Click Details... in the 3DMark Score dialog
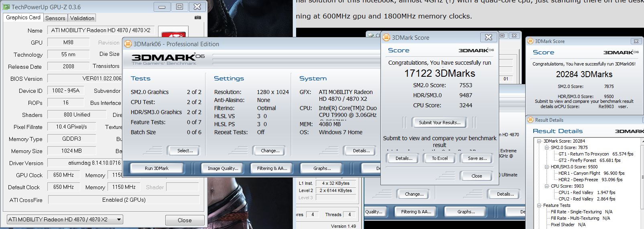Image resolution: width=644 pixels, height=229 pixels. click(404, 158)
